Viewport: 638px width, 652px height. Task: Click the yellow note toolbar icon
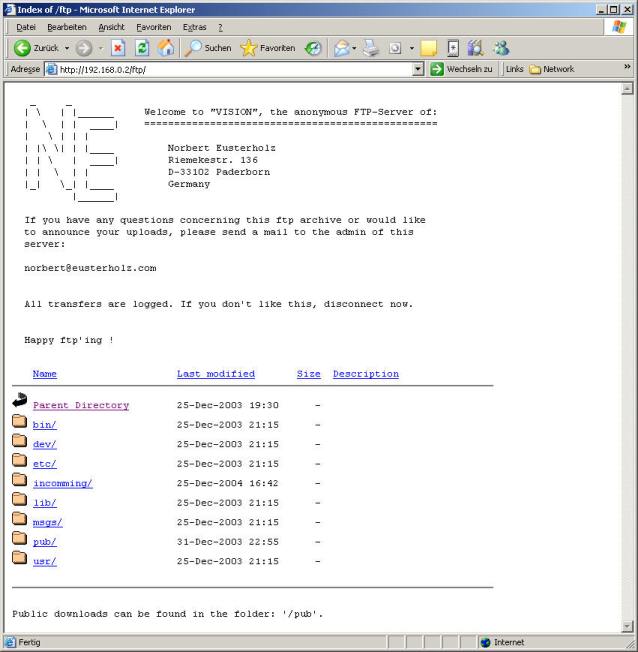(428, 48)
